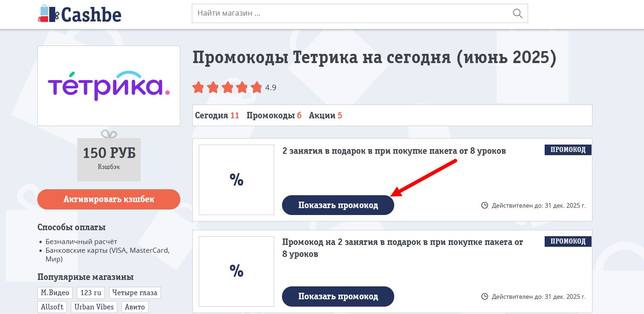Click ПРОМОКОД label on first offer
Screen dimensions: 644x314
[x=568, y=150]
